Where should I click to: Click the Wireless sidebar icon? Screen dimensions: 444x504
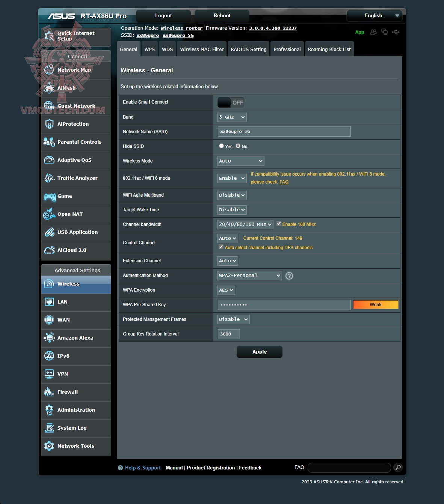49,284
